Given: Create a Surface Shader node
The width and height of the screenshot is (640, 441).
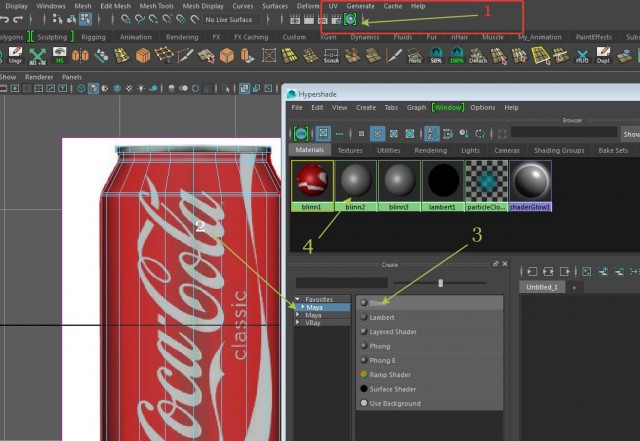Looking at the screenshot, I should (x=393, y=389).
